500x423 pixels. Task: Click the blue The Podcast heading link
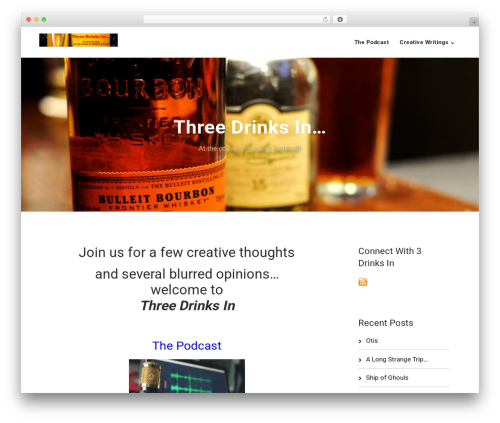click(x=187, y=346)
